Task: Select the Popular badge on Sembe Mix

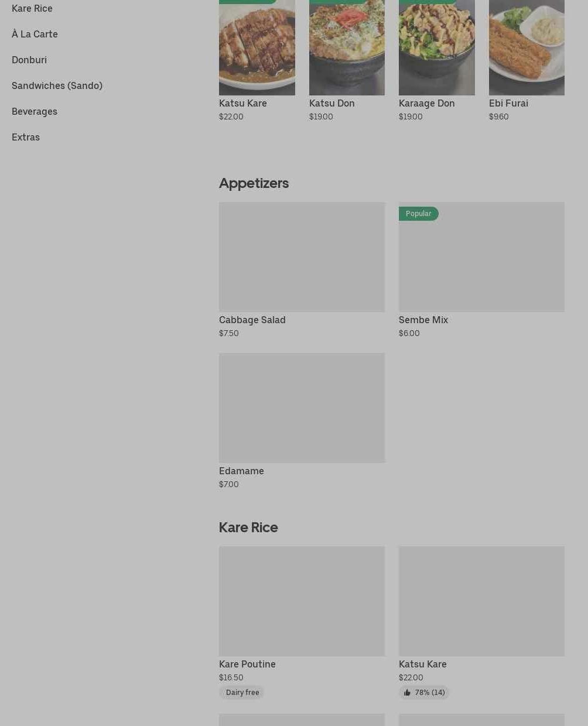Action: coord(418,214)
